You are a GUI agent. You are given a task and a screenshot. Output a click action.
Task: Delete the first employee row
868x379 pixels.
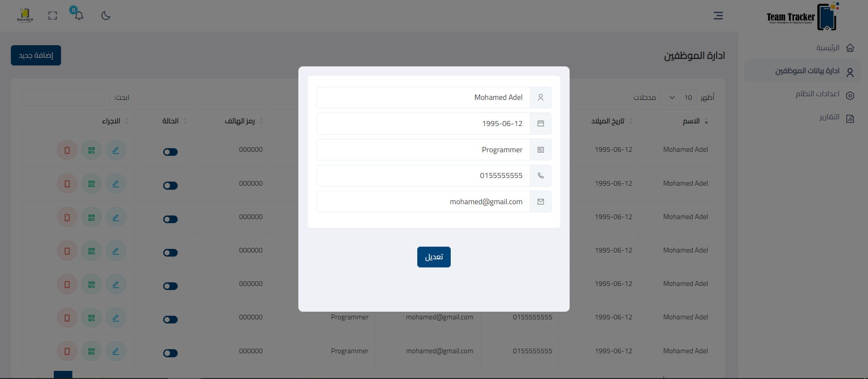tap(67, 150)
